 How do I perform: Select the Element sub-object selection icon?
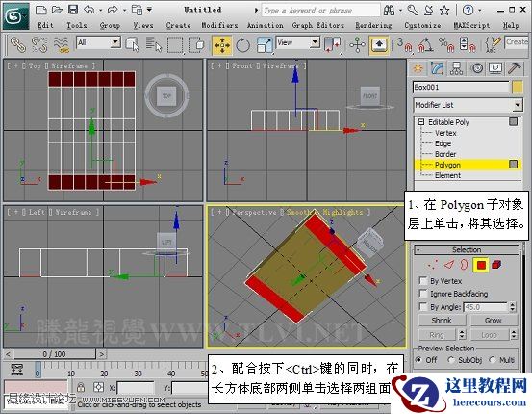coord(496,265)
